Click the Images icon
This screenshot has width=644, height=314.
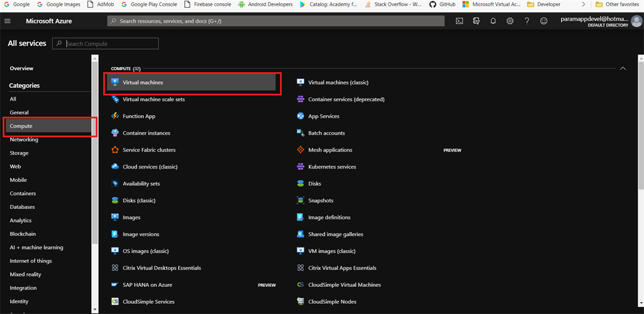[115, 217]
